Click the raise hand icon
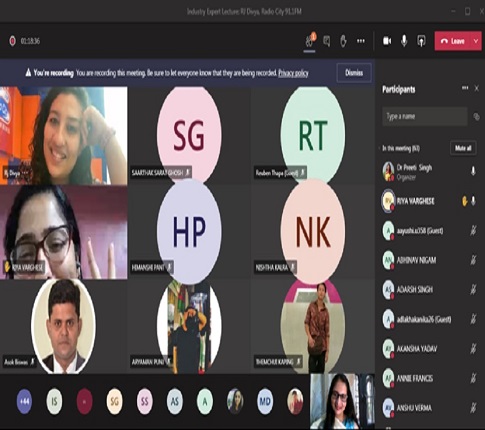The image size is (485, 430). [x=343, y=41]
